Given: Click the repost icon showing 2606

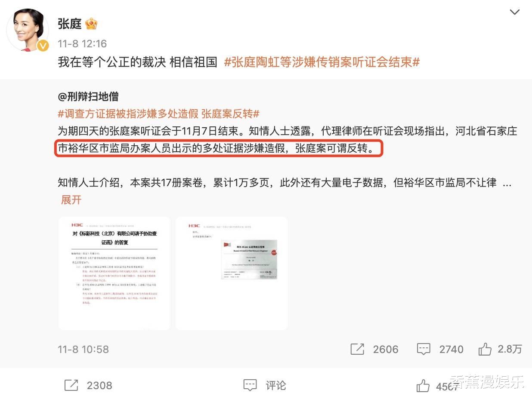Looking at the screenshot, I should click(357, 349).
